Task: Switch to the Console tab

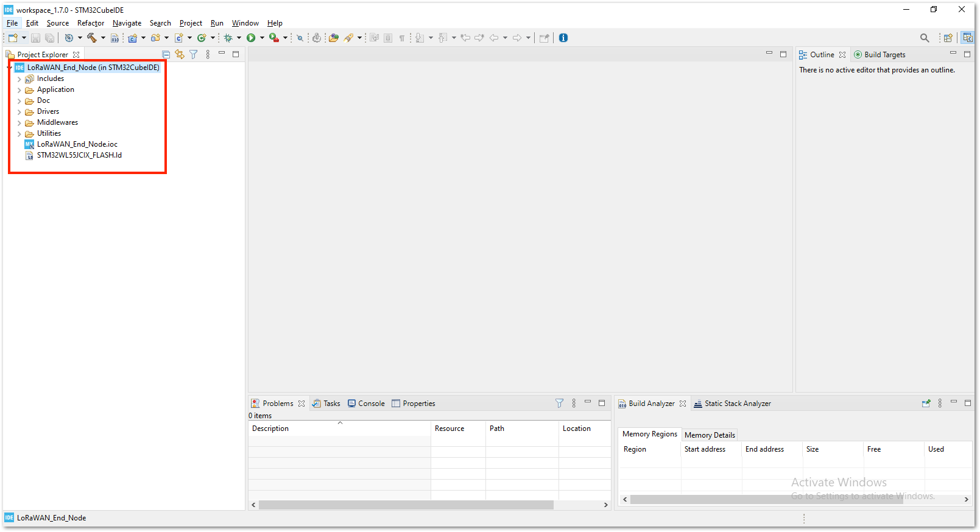Action: tap(366, 404)
